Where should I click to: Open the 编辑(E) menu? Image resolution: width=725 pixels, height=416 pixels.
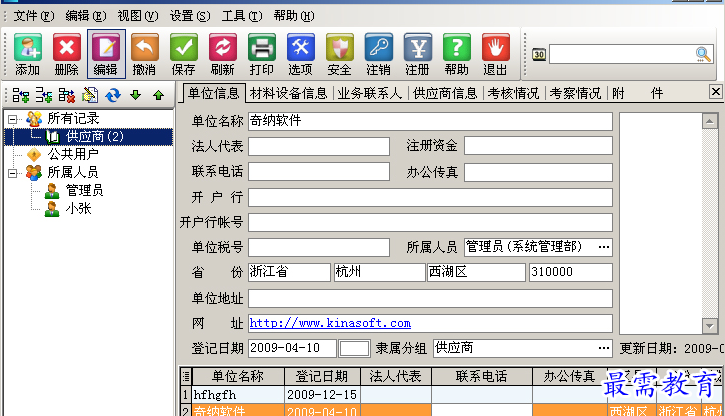pos(86,16)
